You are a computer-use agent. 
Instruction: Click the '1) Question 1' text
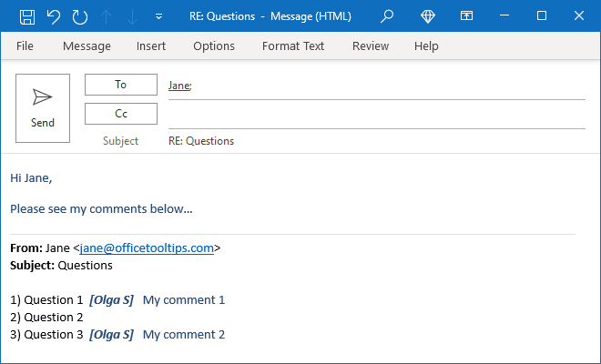[x=46, y=299]
